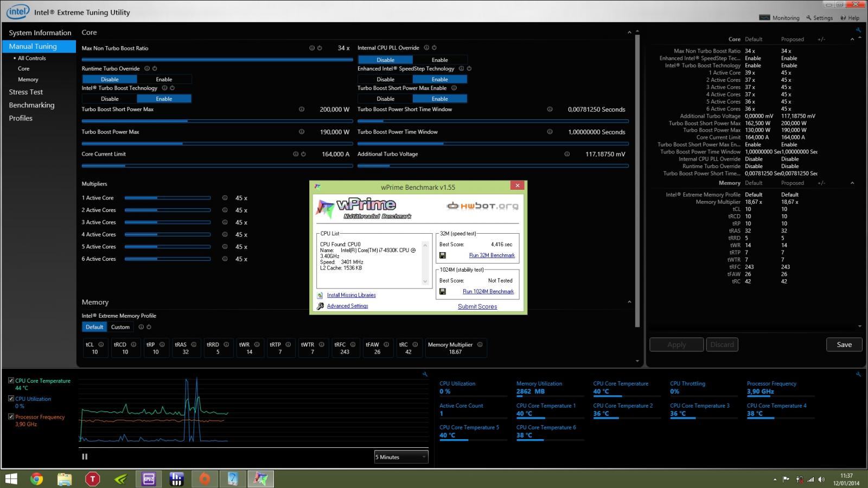
Task: Click save disk icon for 1024M score
Action: tap(443, 292)
